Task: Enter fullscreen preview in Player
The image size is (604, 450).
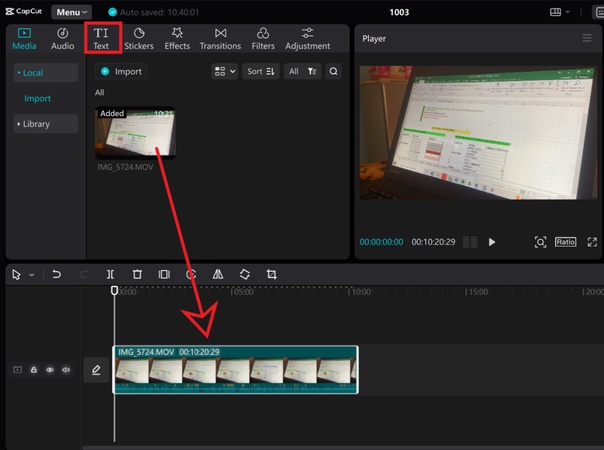Action: click(x=592, y=242)
